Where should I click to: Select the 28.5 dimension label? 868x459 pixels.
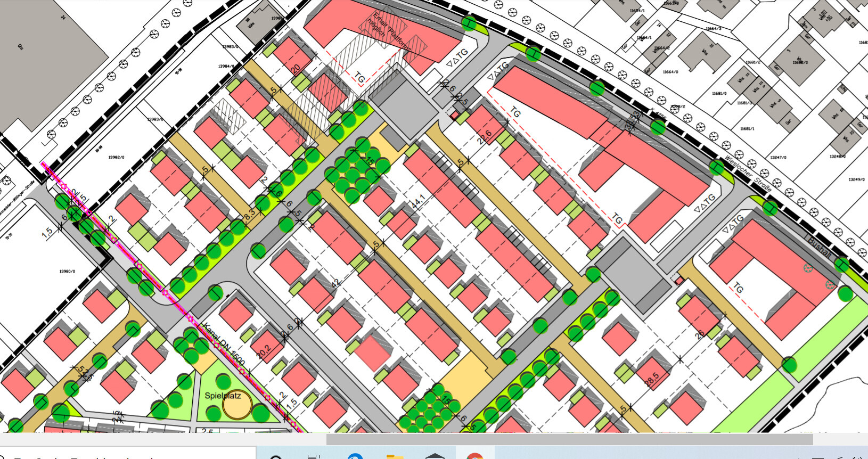pyautogui.click(x=651, y=380)
